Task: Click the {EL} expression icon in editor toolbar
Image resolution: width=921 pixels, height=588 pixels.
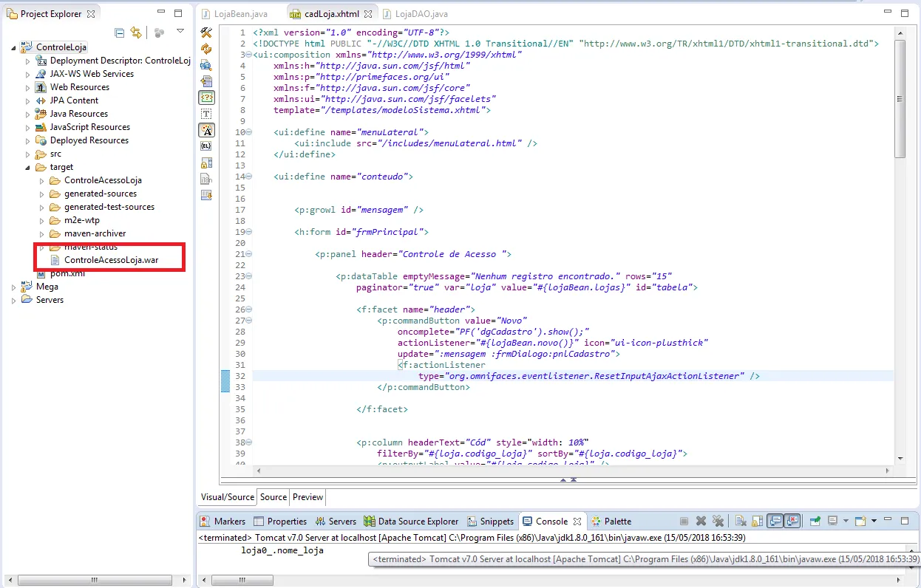Action: tap(206, 146)
